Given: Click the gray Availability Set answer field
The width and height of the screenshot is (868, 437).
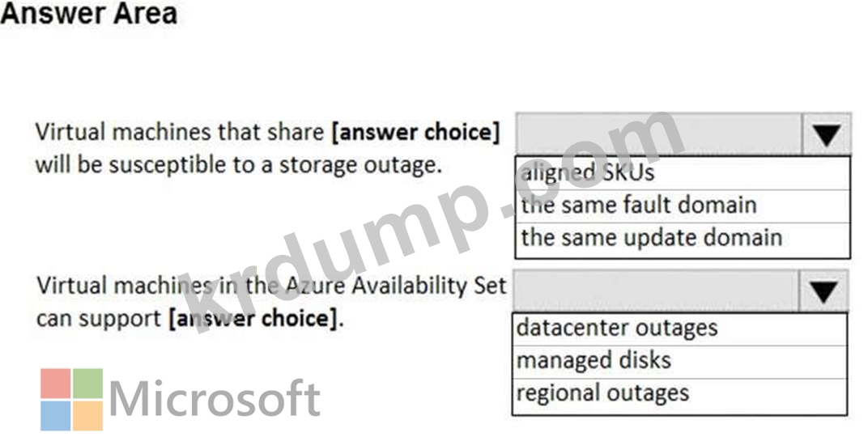Looking at the screenshot, I should 656,291.
